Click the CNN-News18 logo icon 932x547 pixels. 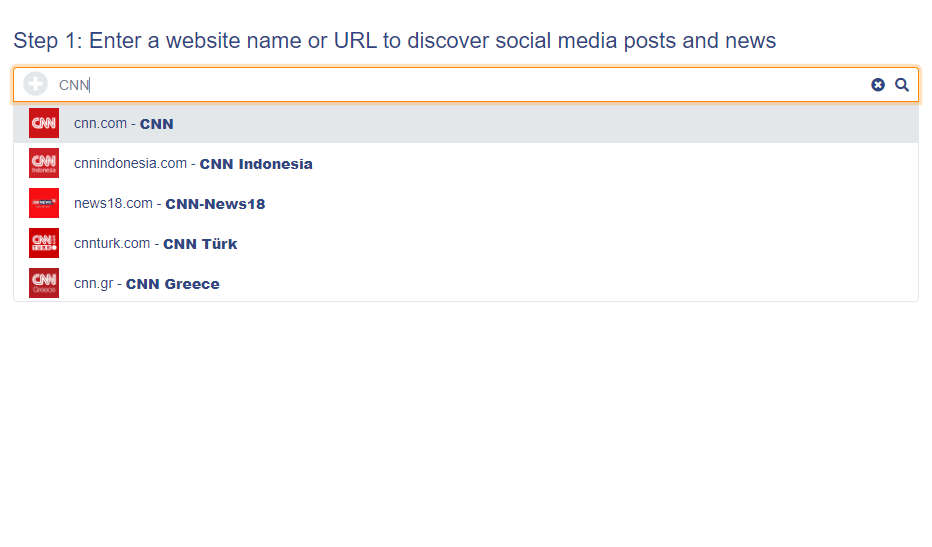click(44, 203)
